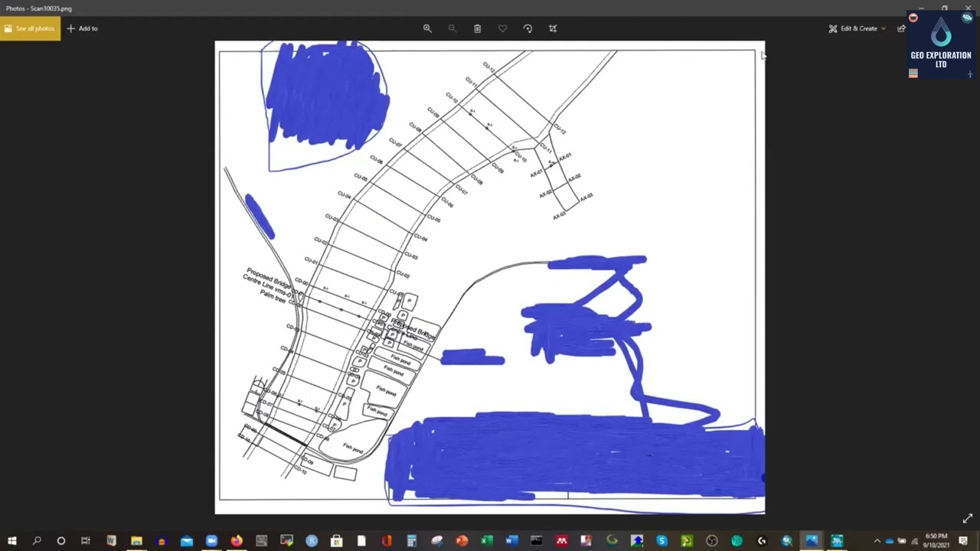Open the notification center icon
Viewport: 980px width, 551px height.
pos(963,541)
